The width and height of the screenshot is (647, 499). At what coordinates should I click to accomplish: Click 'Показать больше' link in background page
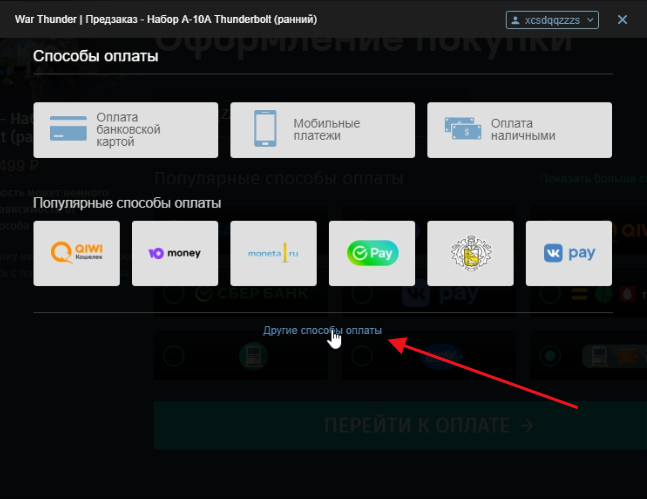pyautogui.click(x=593, y=178)
